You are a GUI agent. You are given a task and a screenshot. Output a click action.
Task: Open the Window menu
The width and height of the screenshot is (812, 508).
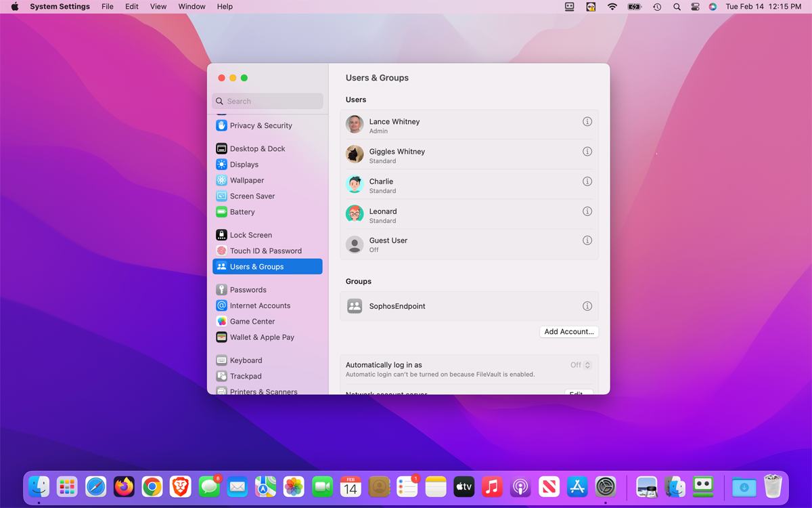pos(191,6)
